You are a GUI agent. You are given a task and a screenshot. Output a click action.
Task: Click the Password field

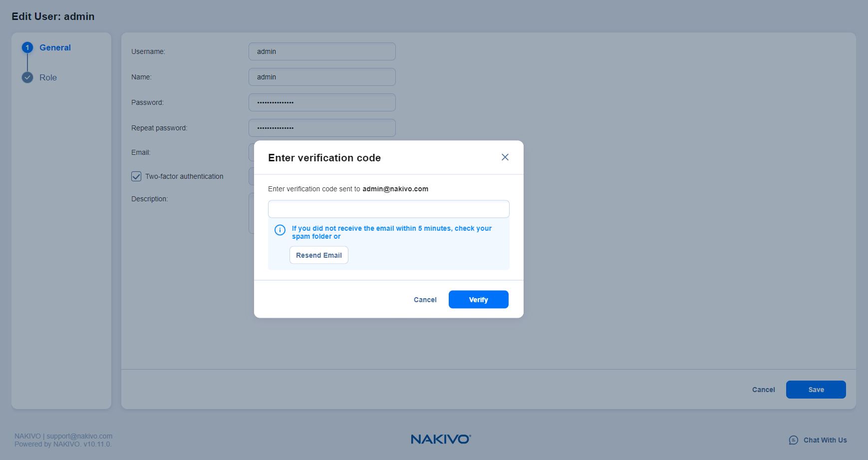coord(322,102)
